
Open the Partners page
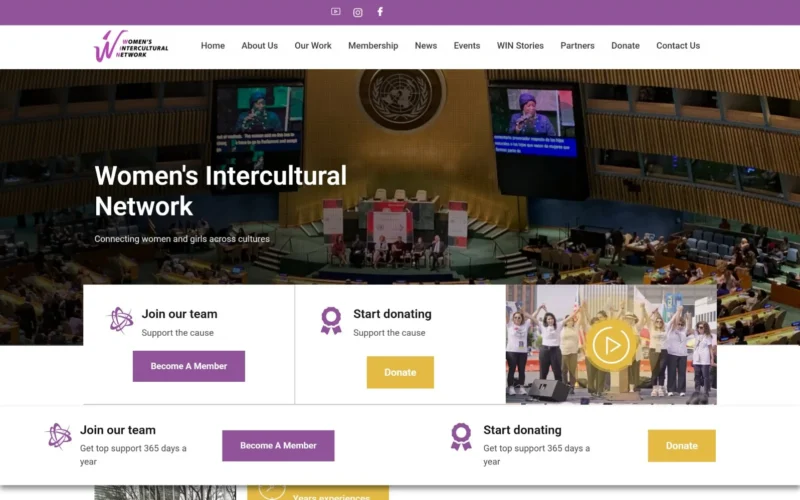coord(578,45)
